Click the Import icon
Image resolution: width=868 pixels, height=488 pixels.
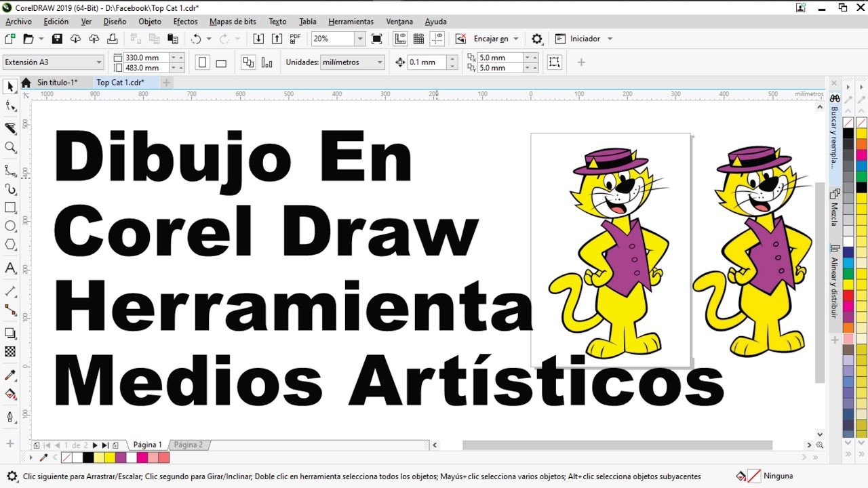258,39
